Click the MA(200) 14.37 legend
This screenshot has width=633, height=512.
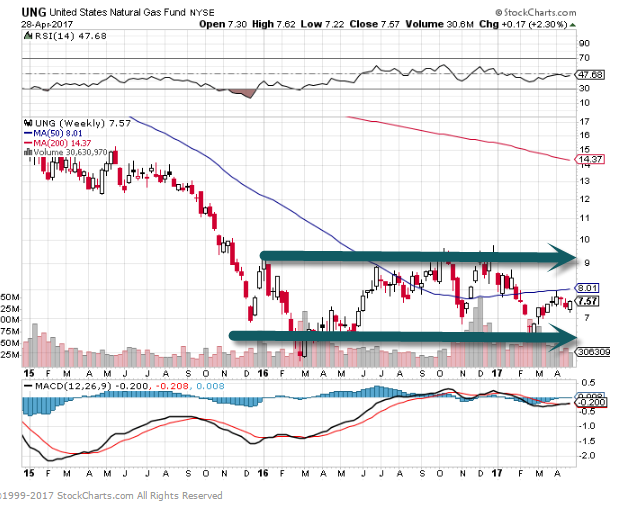coord(58,143)
